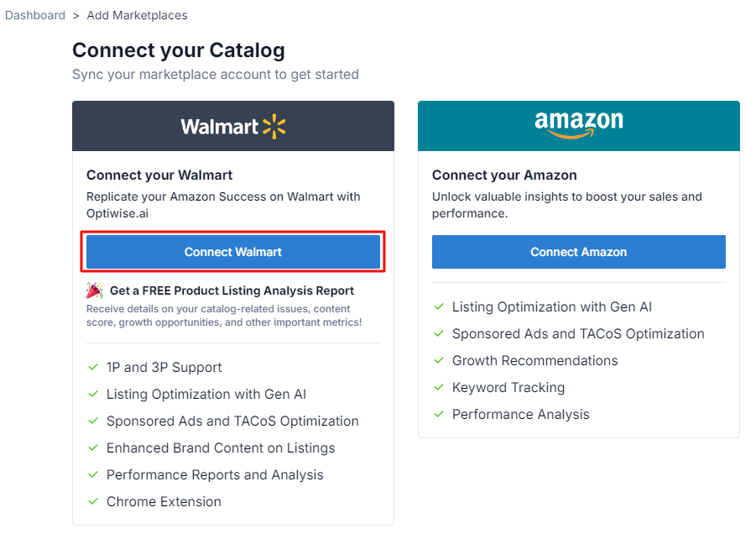Screen dimensions: 756x534
Task: Click checkmark beside Performance Analysis
Action: [439, 414]
